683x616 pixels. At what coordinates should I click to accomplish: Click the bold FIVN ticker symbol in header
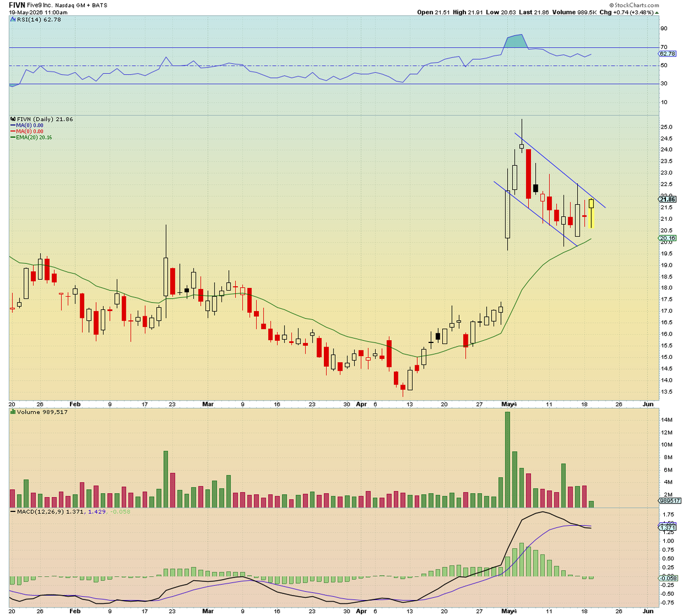[x=17, y=5]
